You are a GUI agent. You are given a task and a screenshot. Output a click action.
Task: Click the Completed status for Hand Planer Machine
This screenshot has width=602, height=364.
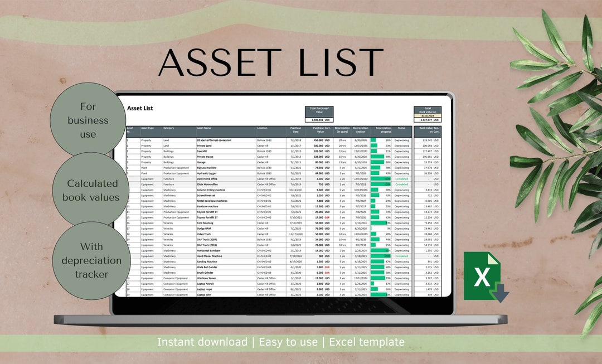click(x=401, y=256)
